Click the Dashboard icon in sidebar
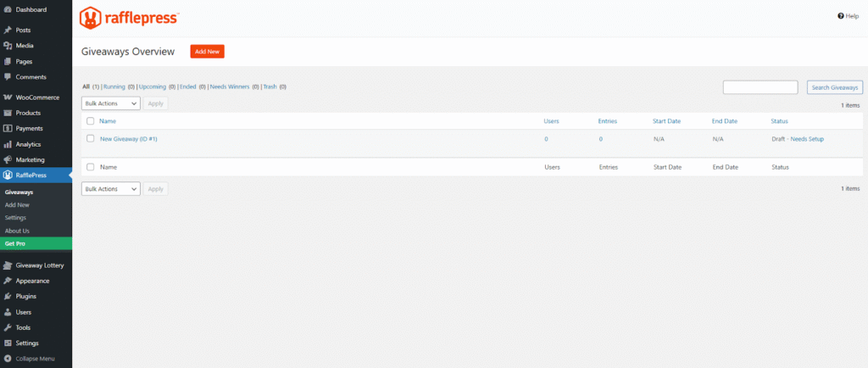Screen dimensions: 868x368 (8, 9)
